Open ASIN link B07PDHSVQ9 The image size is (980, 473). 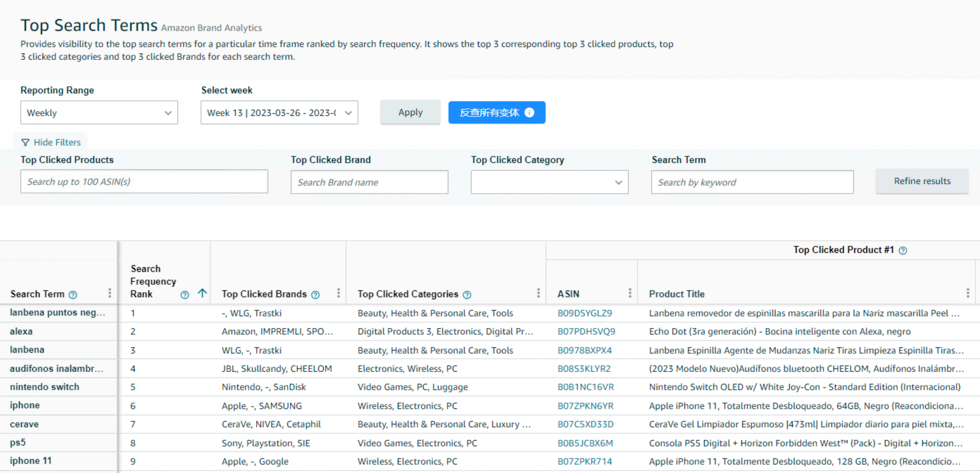586,331
